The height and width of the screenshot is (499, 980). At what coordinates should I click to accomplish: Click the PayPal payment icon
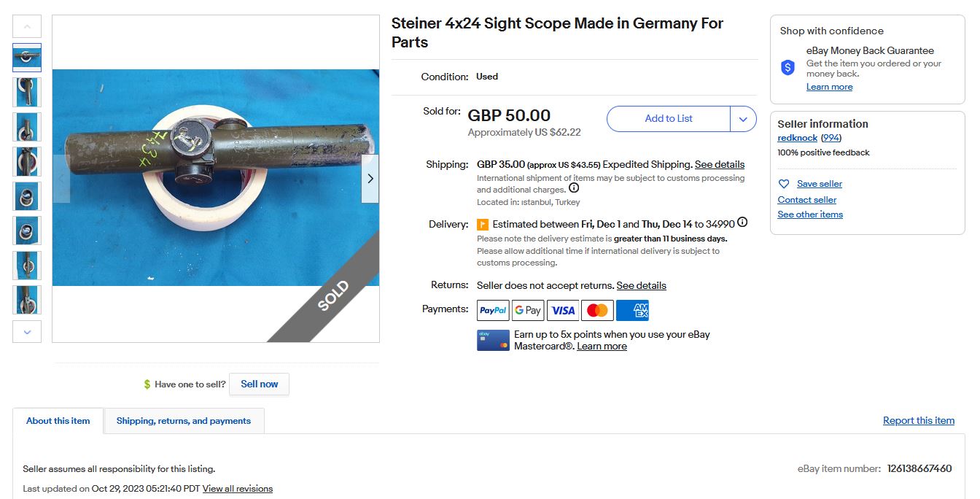493,310
